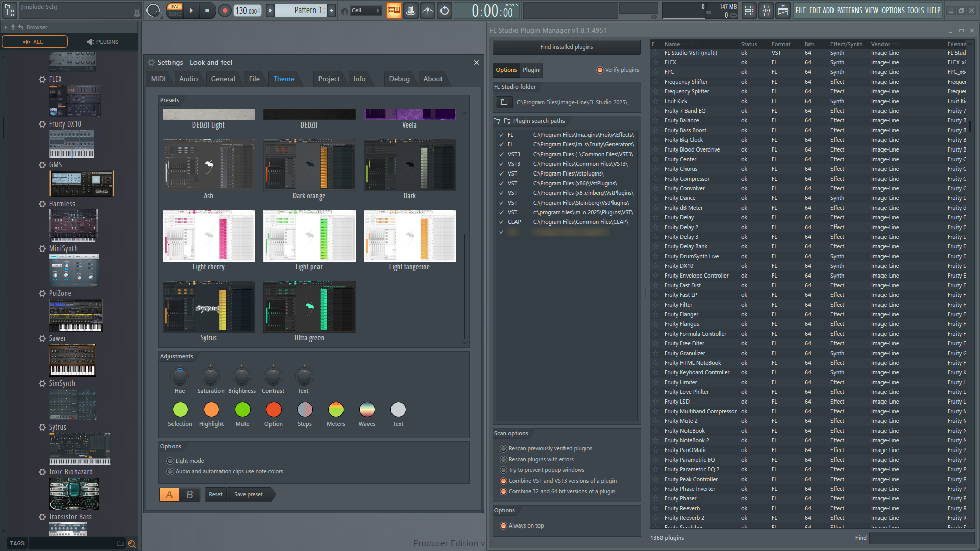Click the main tempo tapper circle icon

coord(153,10)
